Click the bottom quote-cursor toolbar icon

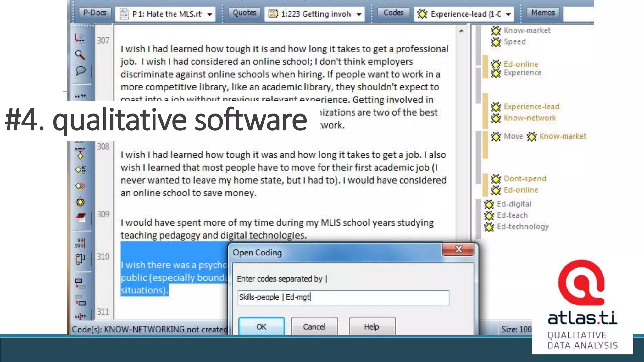(x=80, y=316)
